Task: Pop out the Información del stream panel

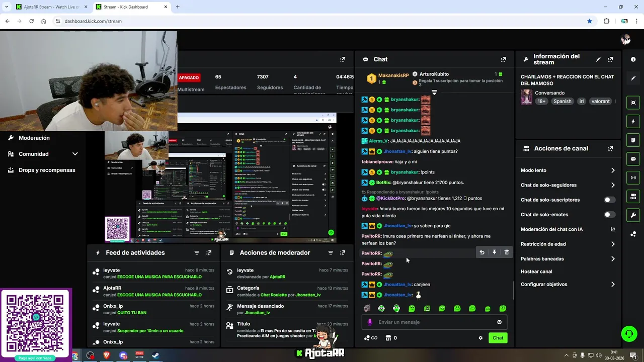Action: coord(610,59)
